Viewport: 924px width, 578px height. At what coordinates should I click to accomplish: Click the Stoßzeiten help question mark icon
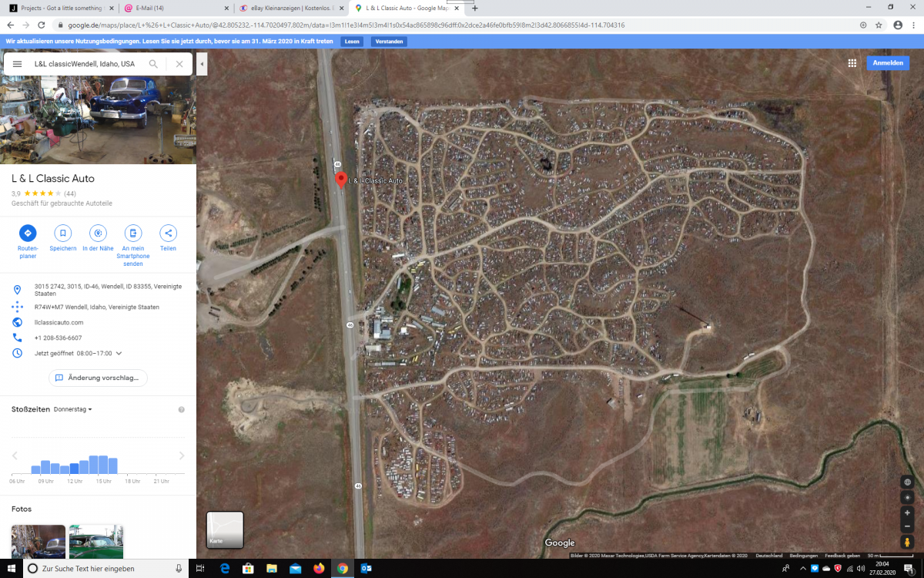182,409
